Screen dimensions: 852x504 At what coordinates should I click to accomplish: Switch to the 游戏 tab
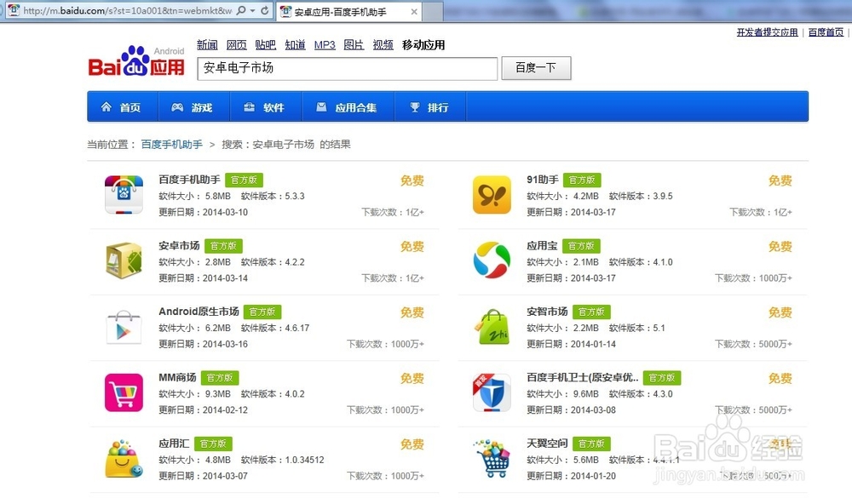click(x=193, y=106)
